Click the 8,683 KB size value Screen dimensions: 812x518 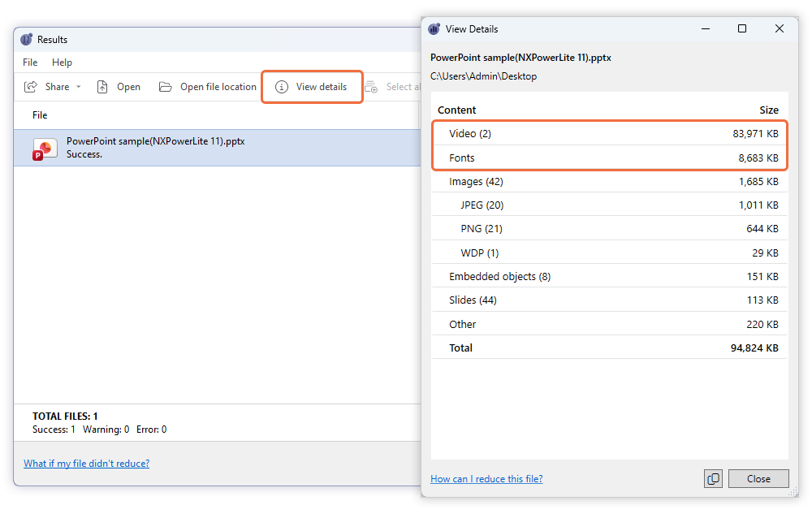click(x=758, y=158)
